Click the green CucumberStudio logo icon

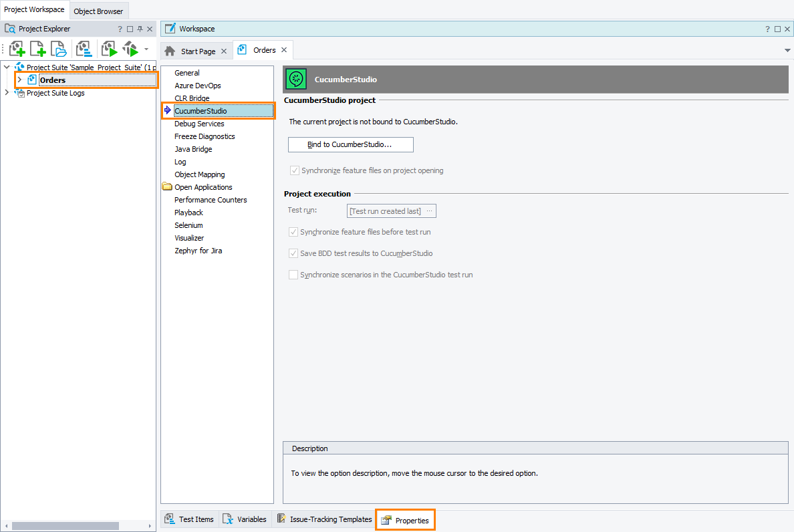(x=295, y=79)
